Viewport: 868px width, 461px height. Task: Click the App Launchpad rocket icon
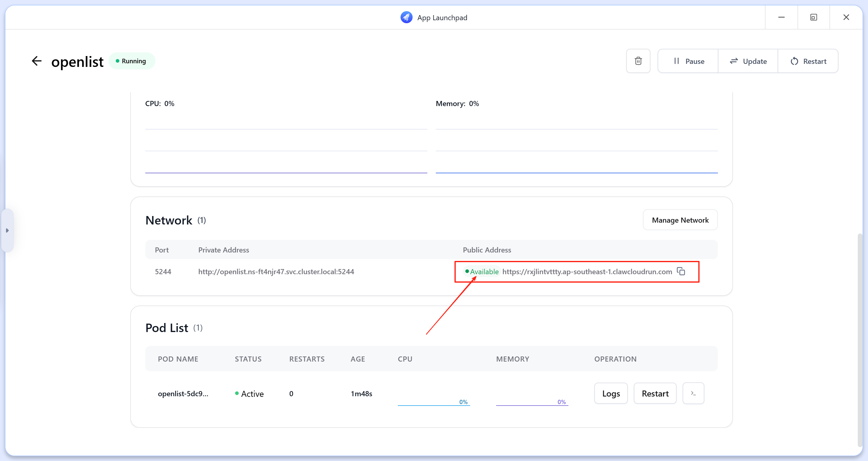[406, 17]
